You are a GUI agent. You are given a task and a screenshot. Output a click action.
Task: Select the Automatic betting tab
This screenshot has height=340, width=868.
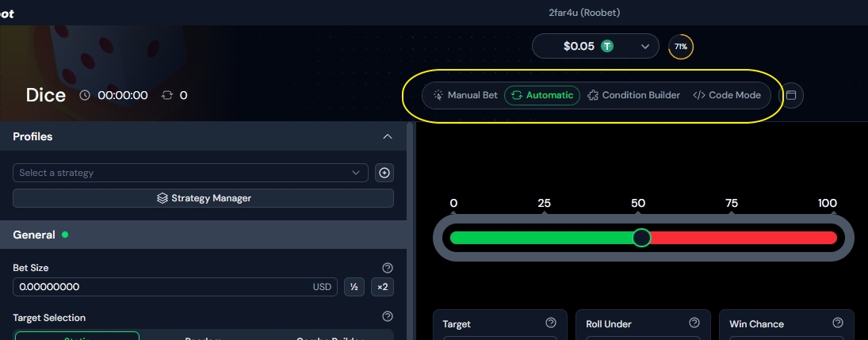(542, 95)
